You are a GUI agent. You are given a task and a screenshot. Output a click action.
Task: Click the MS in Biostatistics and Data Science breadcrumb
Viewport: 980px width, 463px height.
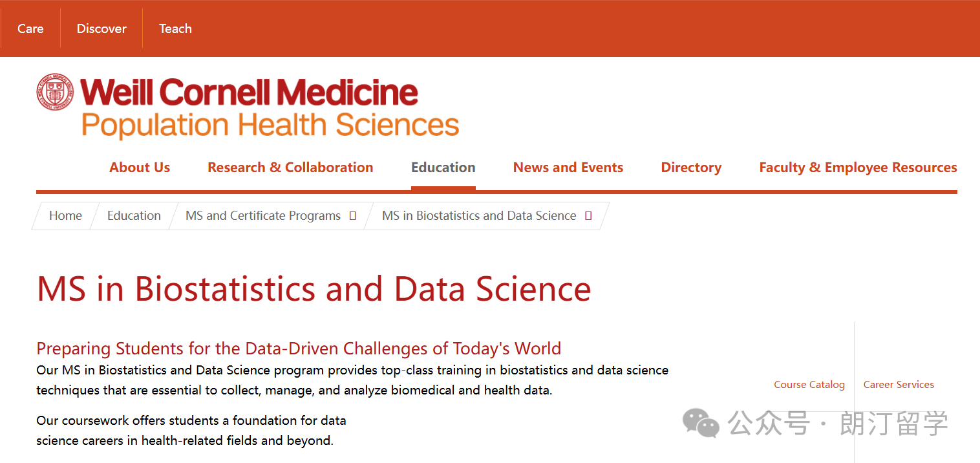[x=479, y=216]
